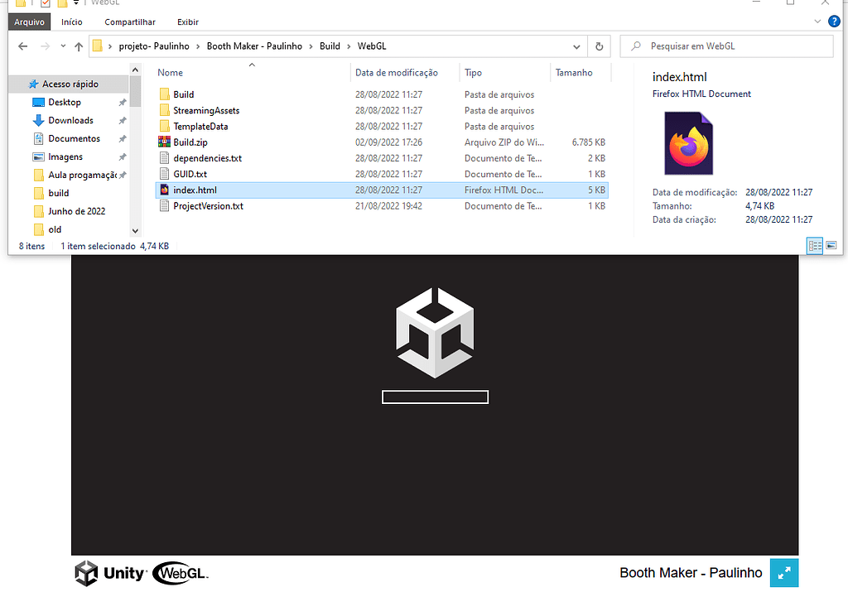Switch to details view using bottom-right toggle
Image resolution: width=848 pixels, height=616 pixels.
(x=814, y=246)
